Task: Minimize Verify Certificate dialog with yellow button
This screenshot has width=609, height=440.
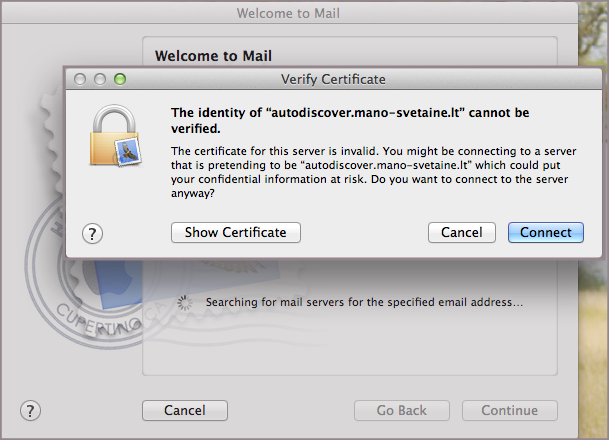Action: [x=100, y=79]
